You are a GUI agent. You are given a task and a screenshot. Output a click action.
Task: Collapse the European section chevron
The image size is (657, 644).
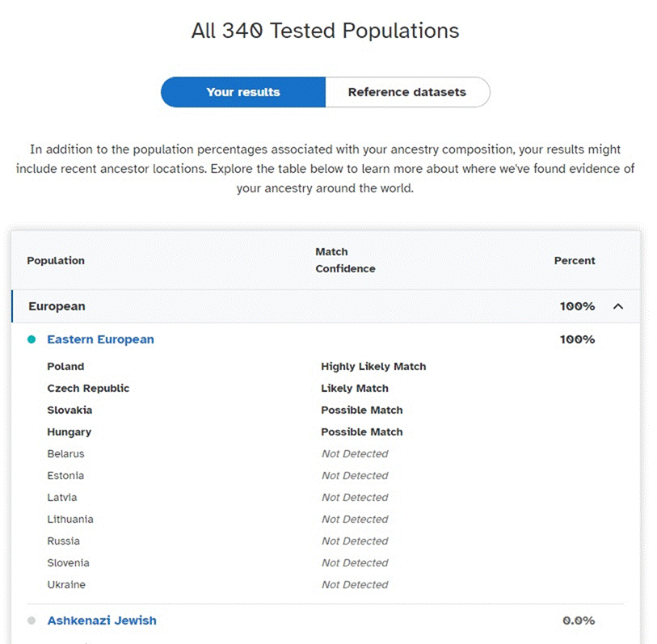coord(618,306)
